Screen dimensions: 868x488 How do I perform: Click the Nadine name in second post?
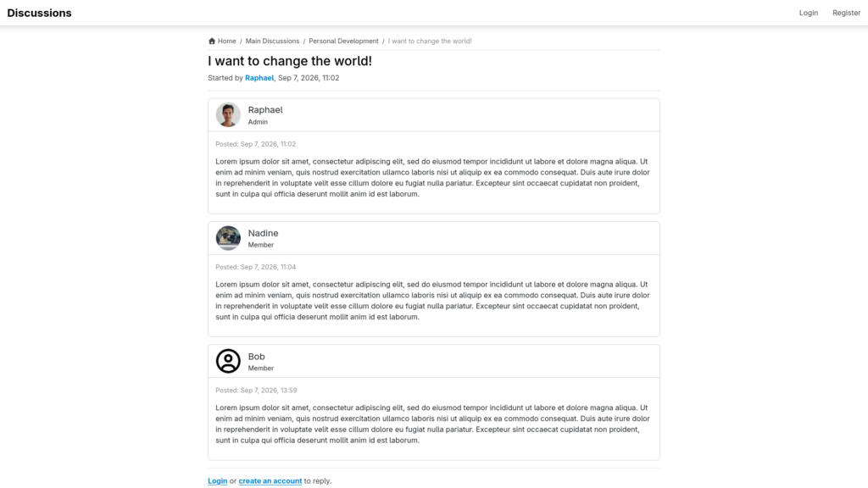click(263, 234)
